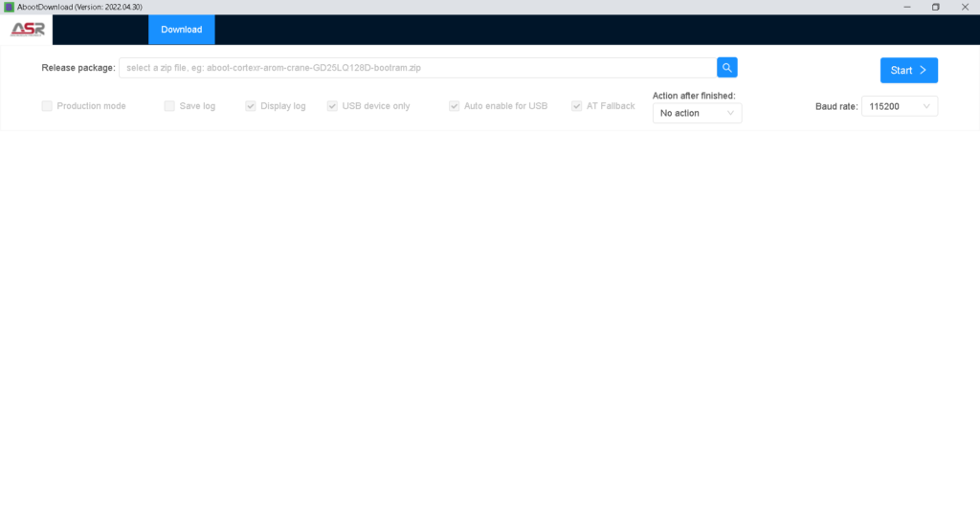Image resolution: width=980 pixels, height=525 pixels.
Task: Click the magnifier browse icon for release package
Action: (x=727, y=68)
